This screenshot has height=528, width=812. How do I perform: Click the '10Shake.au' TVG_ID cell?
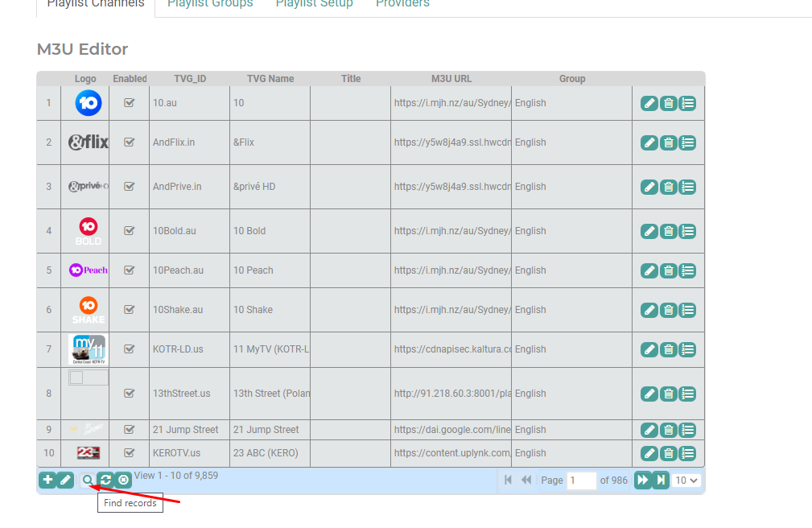click(x=190, y=309)
